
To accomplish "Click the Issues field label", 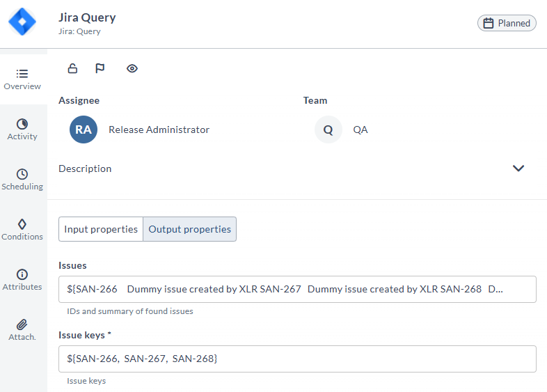I will [x=72, y=266].
